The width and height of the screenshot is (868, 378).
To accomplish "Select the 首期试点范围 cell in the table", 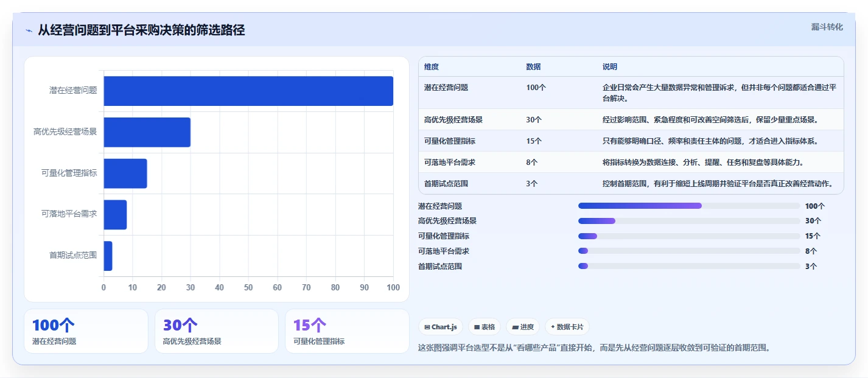I will pyautogui.click(x=446, y=183).
